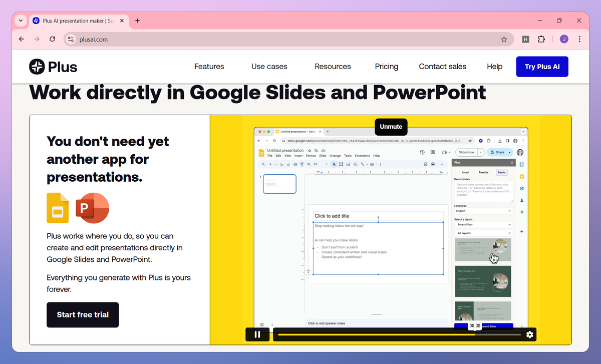The image size is (601, 364).
Task: Click the Start free trial button
Action: click(x=83, y=315)
